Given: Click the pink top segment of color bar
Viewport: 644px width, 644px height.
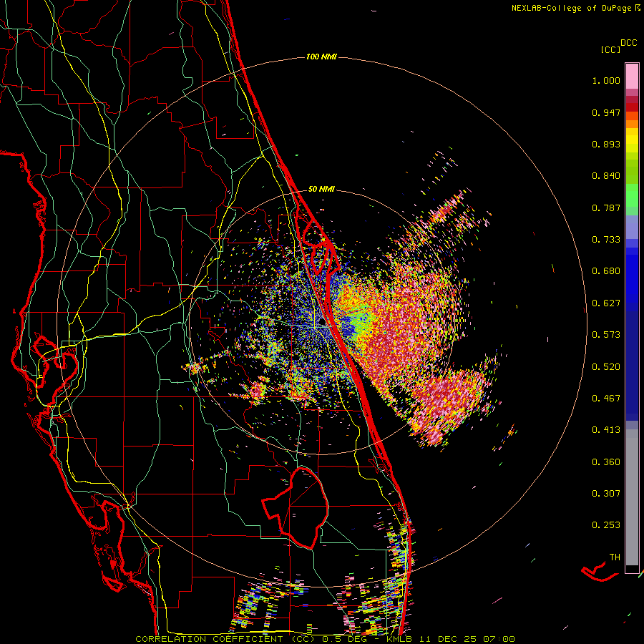Looking at the screenshot, I should (x=632, y=77).
